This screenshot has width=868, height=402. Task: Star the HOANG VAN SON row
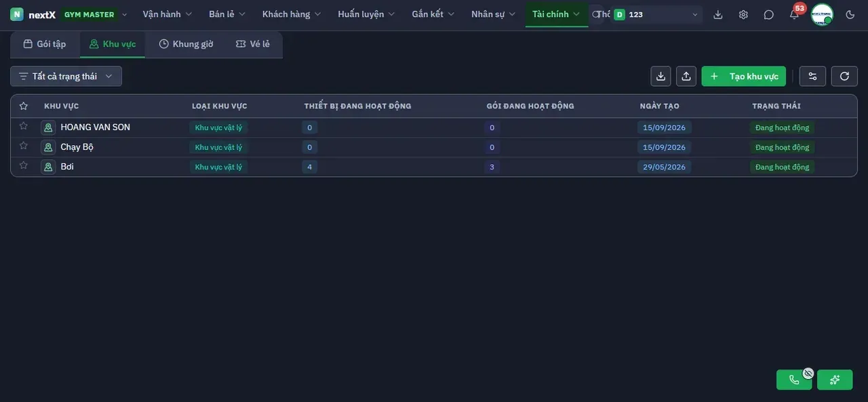(24, 126)
